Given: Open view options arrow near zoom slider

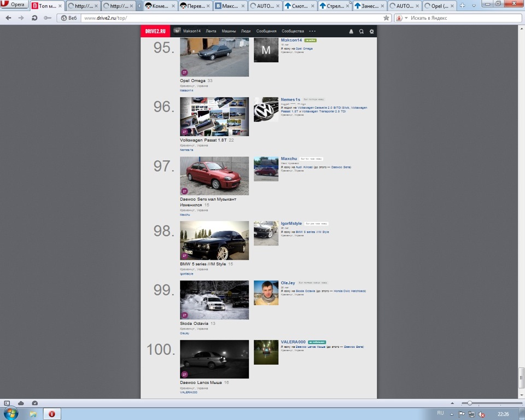Looking at the screenshot, I should click(x=452, y=403).
